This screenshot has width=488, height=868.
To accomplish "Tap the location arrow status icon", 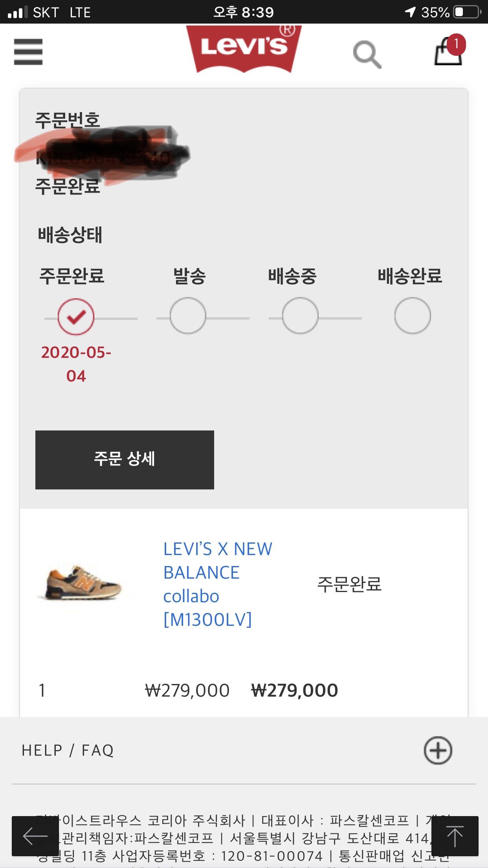I will click(x=410, y=12).
